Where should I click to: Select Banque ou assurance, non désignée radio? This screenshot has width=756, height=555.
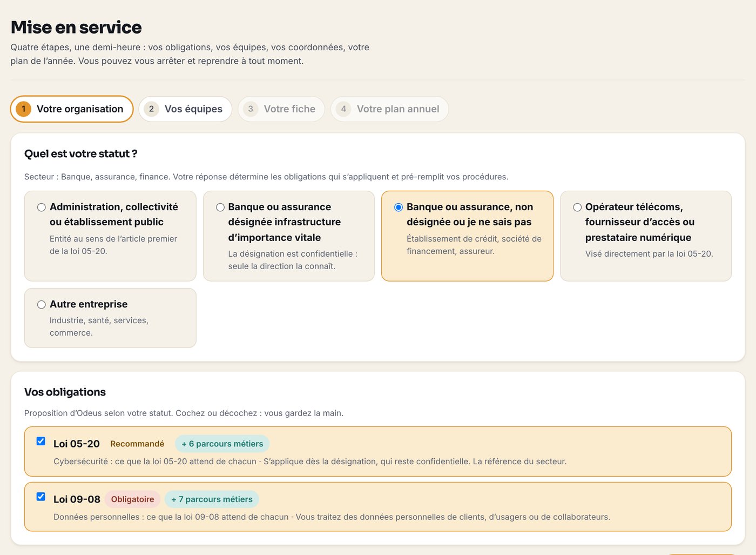point(399,208)
